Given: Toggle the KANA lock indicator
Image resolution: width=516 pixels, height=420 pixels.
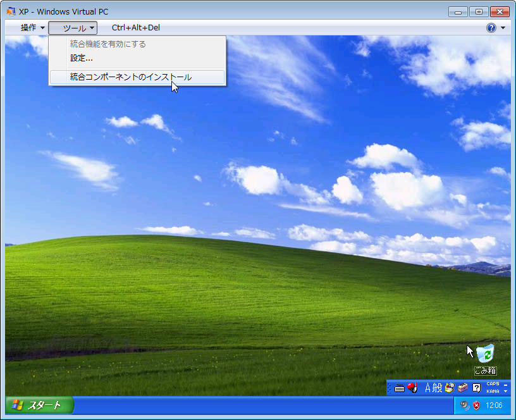Looking at the screenshot, I should tap(493, 392).
